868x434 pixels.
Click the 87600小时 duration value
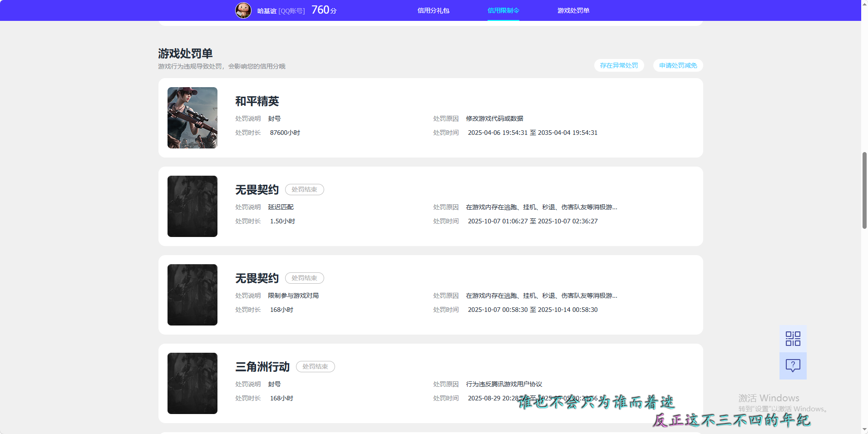click(x=285, y=133)
